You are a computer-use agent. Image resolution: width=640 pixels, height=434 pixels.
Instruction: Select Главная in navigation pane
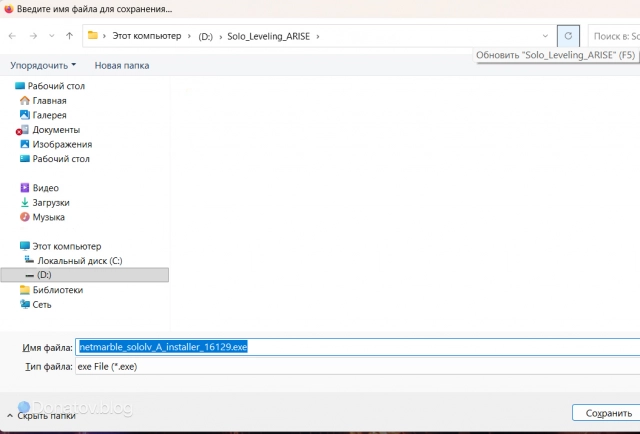pos(49,100)
